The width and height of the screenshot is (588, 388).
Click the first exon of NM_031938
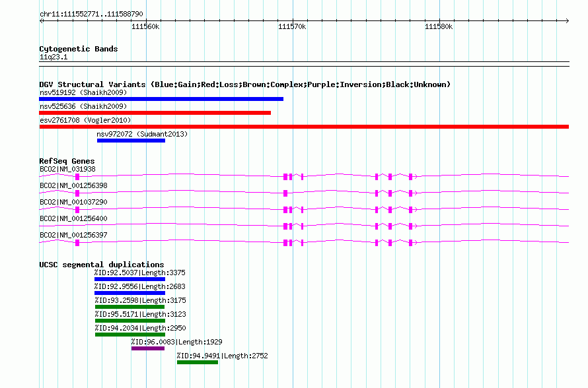pos(77,177)
